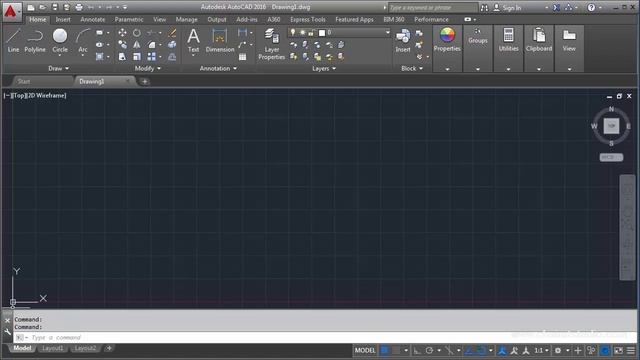Open the View panel icon
This screenshot has width=640, height=360.
(x=569, y=40)
